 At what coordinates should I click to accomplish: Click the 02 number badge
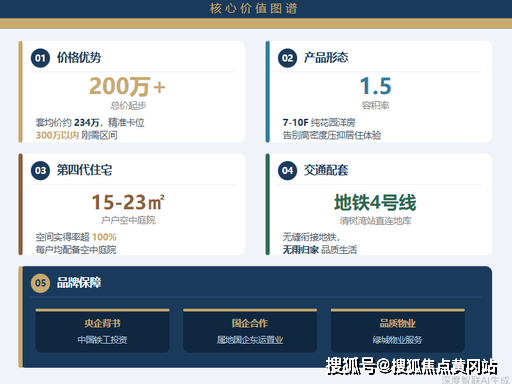point(287,58)
